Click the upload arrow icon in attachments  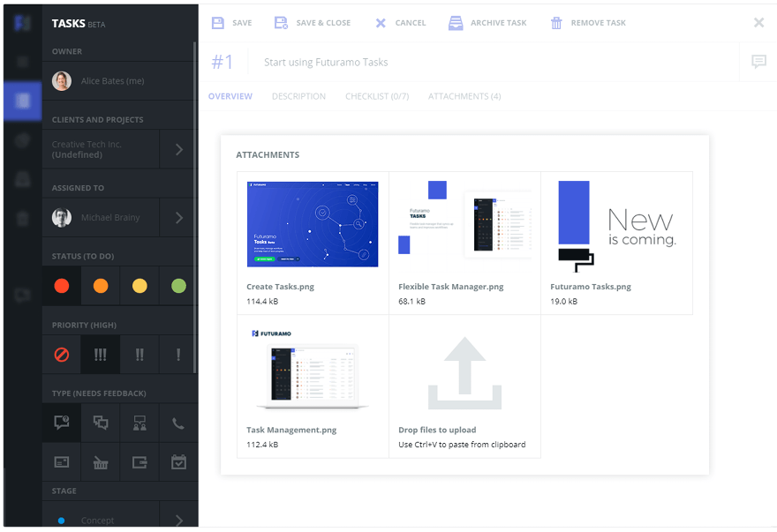point(464,373)
